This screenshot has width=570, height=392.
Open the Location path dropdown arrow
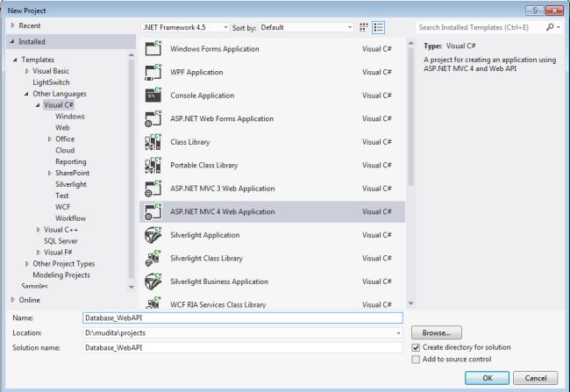coord(398,332)
